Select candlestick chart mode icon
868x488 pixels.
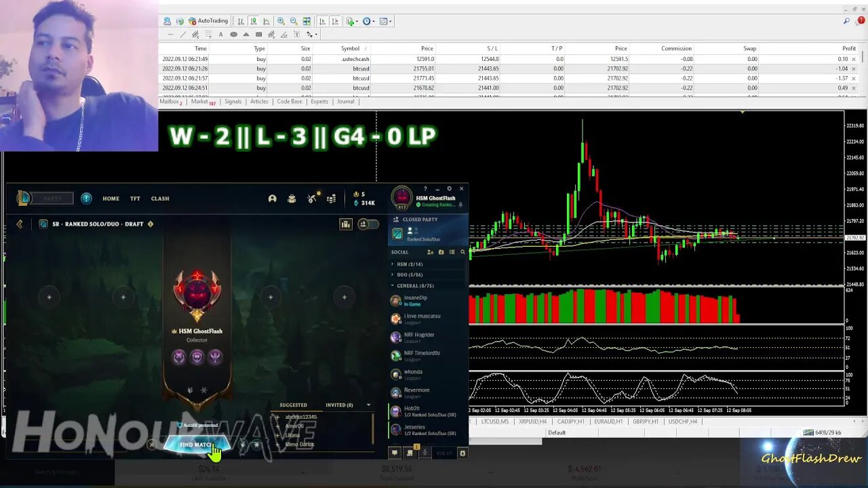[x=253, y=21]
